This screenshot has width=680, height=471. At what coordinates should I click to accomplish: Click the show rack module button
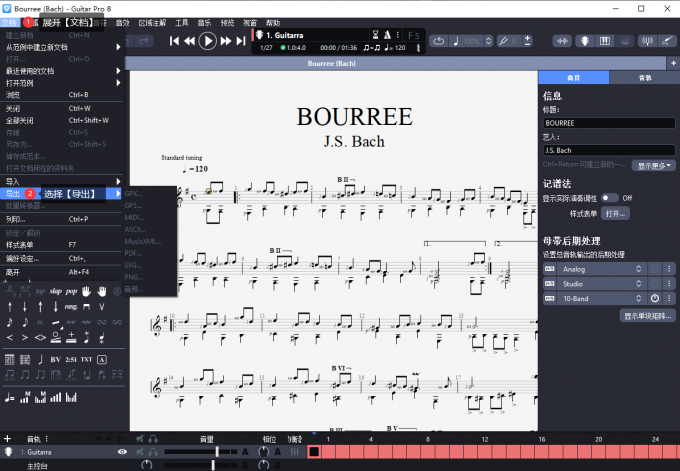coord(648,315)
